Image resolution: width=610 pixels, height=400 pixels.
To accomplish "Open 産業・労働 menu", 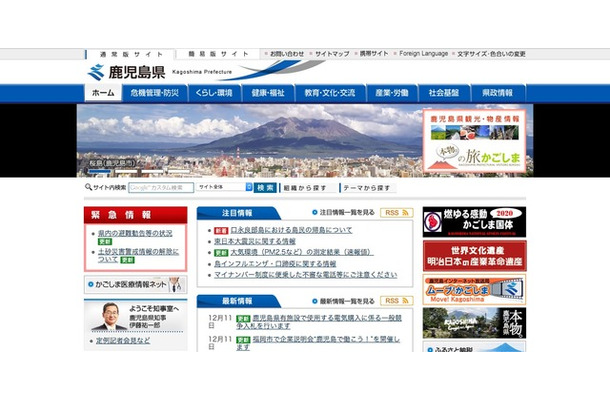I will 392,93.
